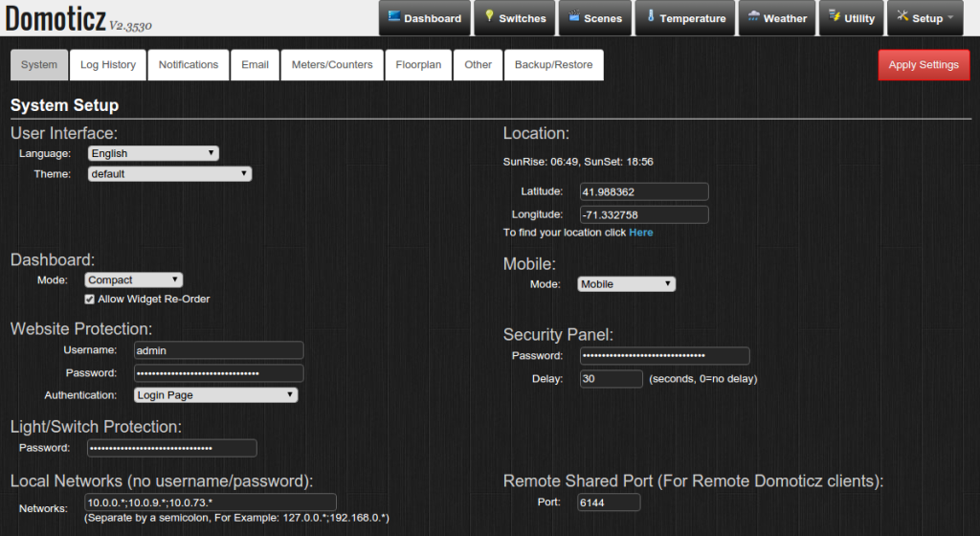Click the Website Protection Password field
Viewport: 980px width, 536px height.
coord(219,373)
